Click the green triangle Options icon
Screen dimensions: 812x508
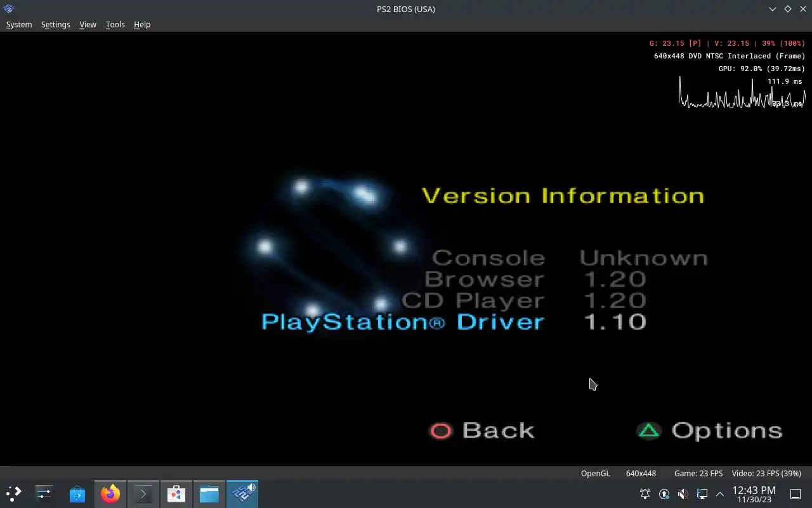tap(649, 431)
